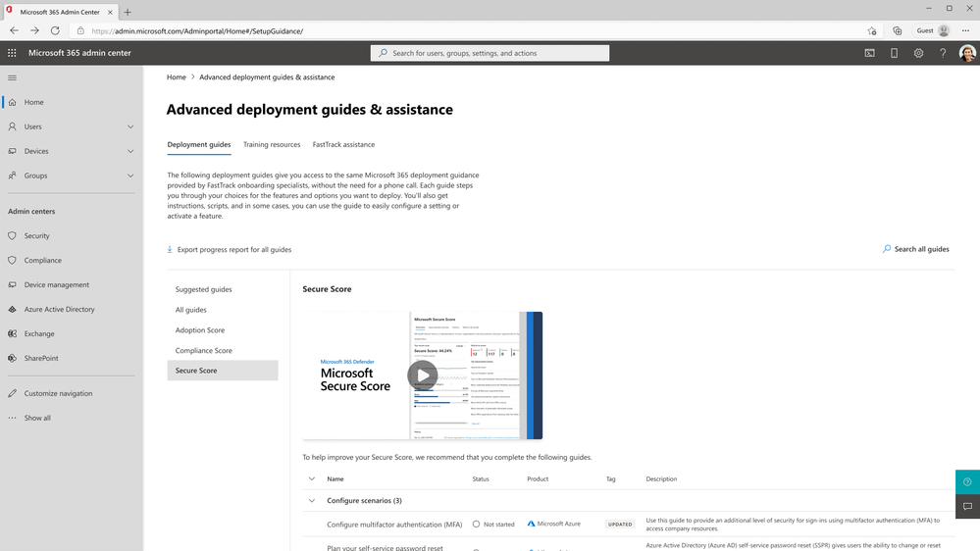Open the Settings gear in the header

click(x=918, y=53)
